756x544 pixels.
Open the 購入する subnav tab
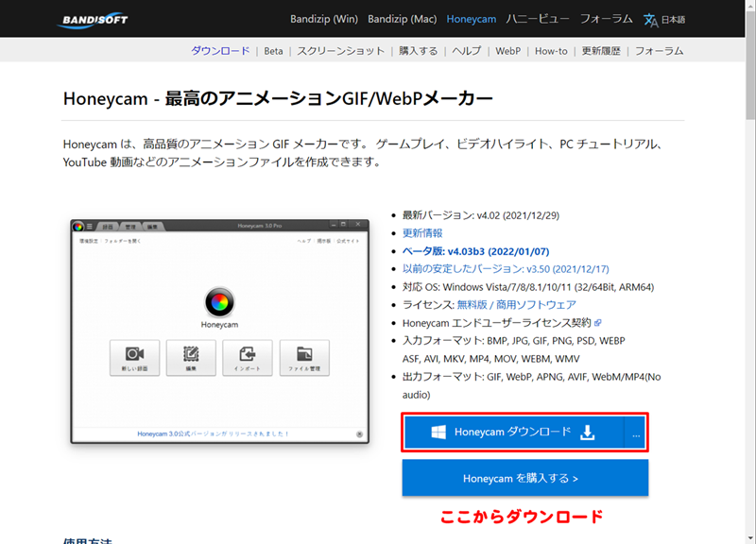[x=418, y=51]
